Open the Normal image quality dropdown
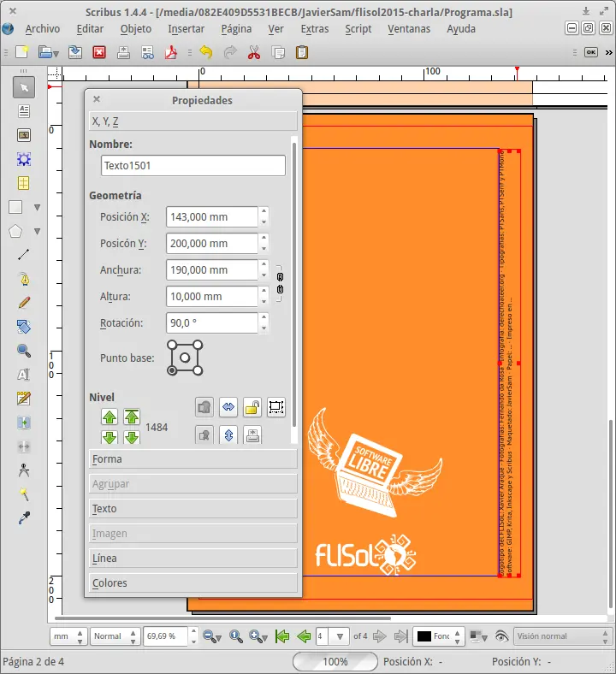The image size is (616, 674). (115, 636)
